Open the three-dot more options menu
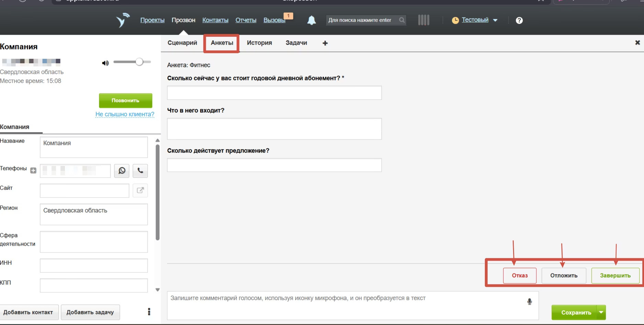Screen dimensions: 644x325 pyautogui.click(x=149, y=312)
